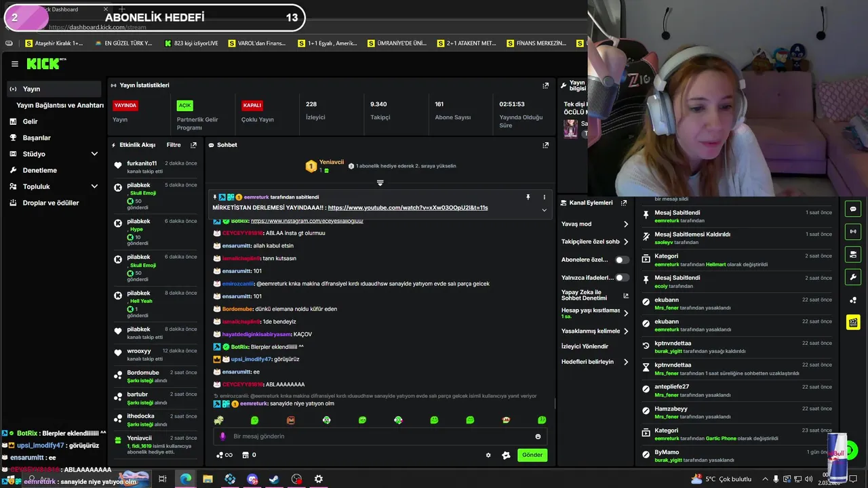Click the camera sidebar icon
This screenshot has width=868, height=488.
pos(853,254)
